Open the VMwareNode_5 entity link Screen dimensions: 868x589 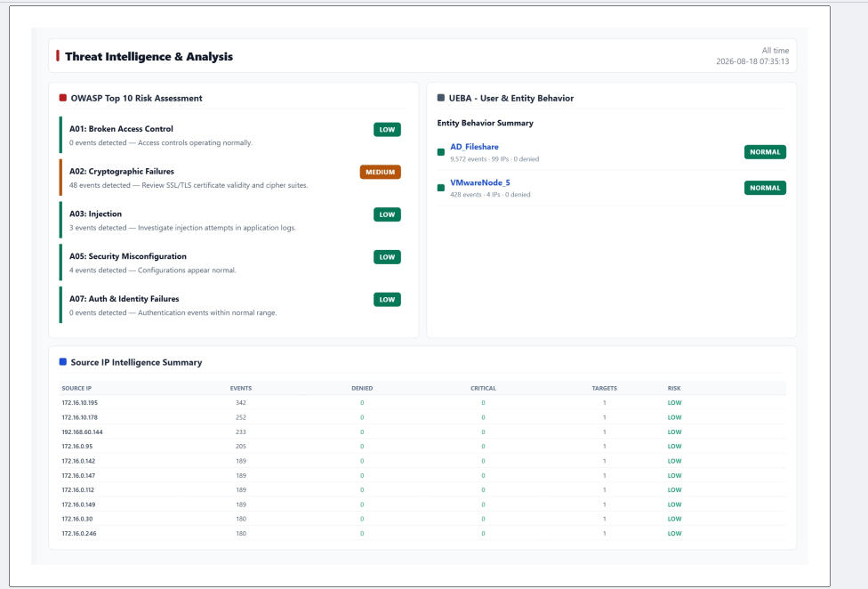tap(480, 182)
